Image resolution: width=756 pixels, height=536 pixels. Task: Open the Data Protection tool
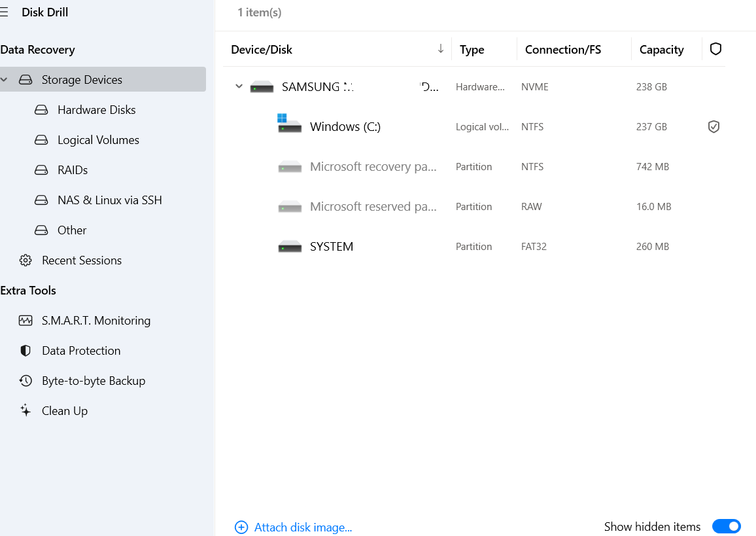81,351
